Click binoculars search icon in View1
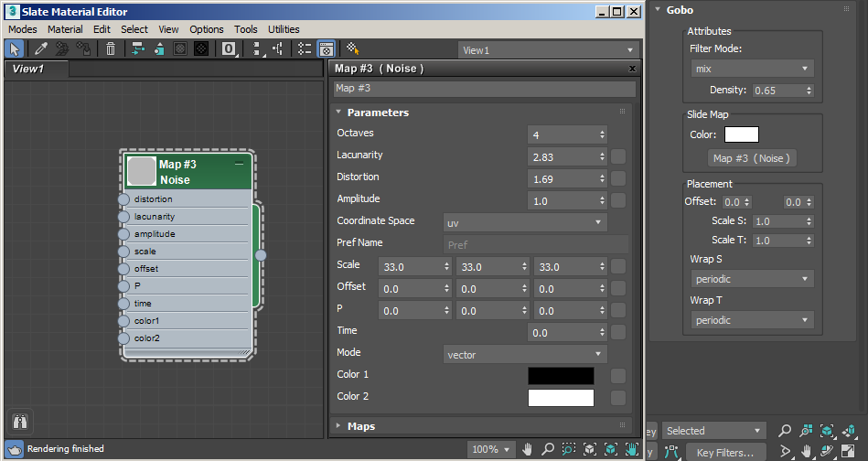Image resolution: width=868 pixels, height=461 pixels. tap(20, 422)
